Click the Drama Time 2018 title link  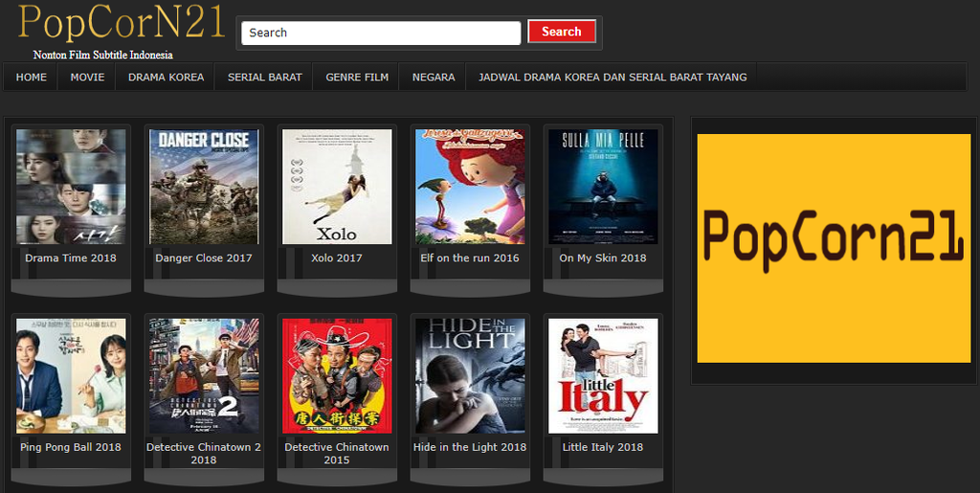71,258
